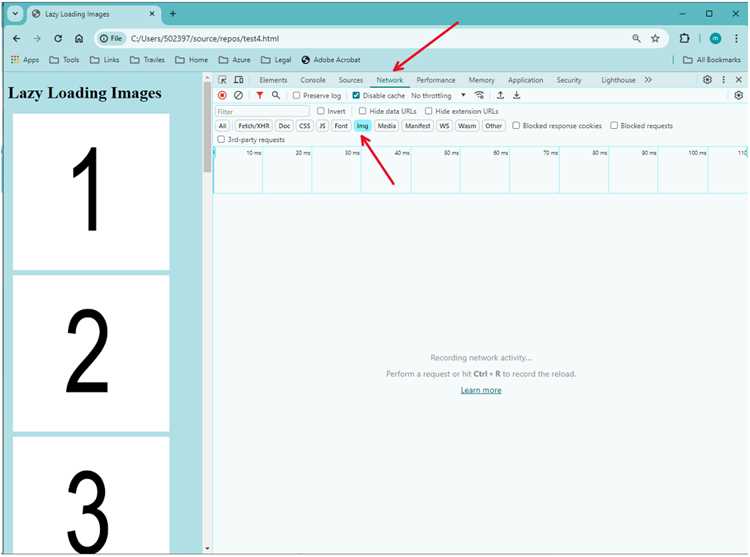Bookmark this page with the star
This screenshot has height=557, width=750.
pyautogui.click(x=655, y=38)
